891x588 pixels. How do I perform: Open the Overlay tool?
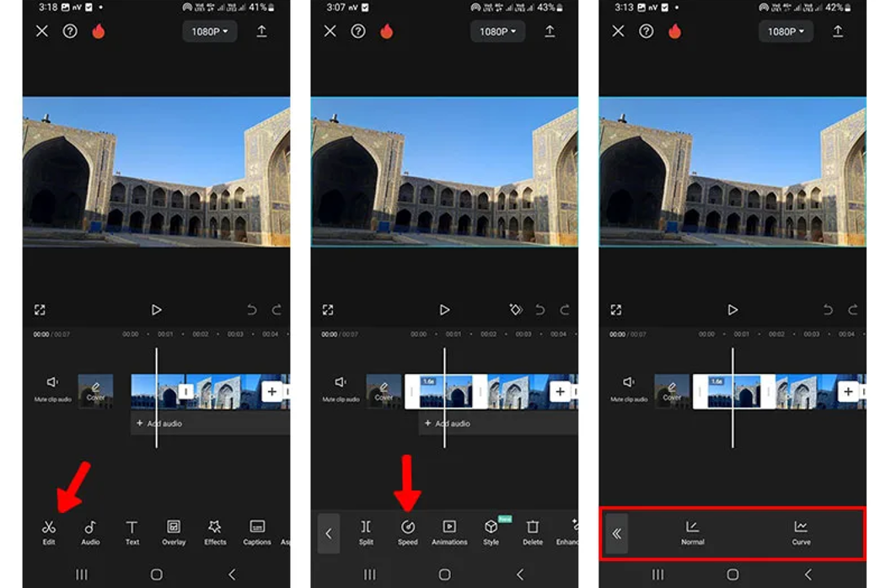(174, 531)
